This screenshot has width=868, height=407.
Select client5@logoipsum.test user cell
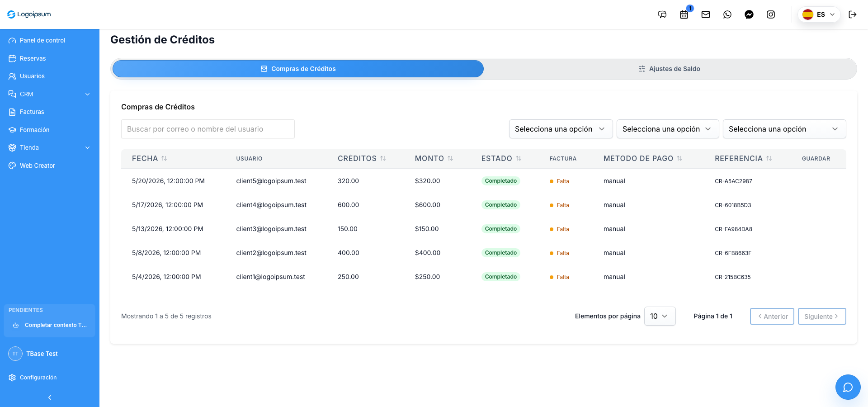click(271, 181)
